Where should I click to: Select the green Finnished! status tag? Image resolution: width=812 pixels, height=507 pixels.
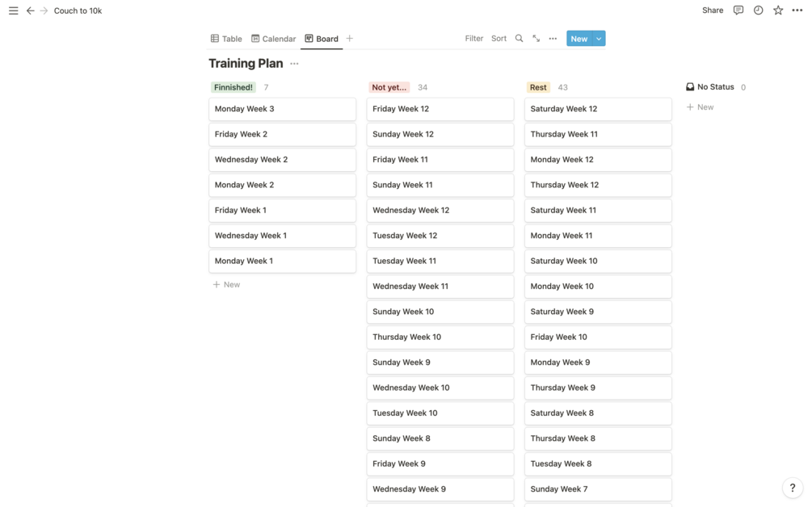click(233, 87)
